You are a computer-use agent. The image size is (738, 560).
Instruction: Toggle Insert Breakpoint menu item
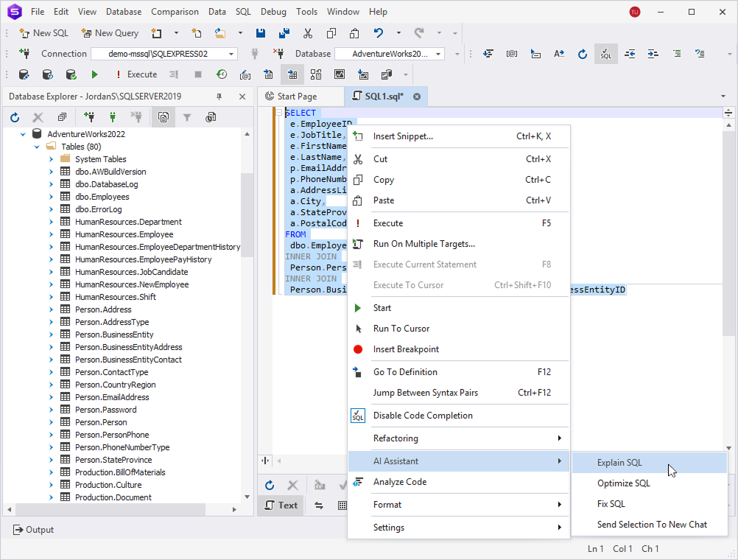tap(406, 349)
